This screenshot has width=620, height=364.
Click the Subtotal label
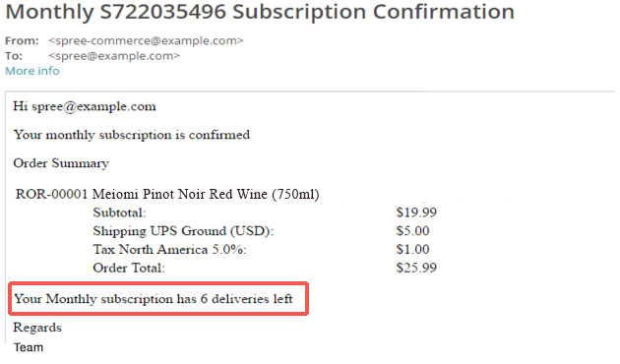tap(119, 212)
